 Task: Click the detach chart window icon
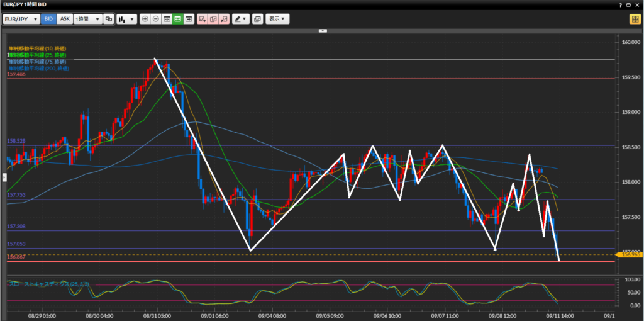click(x=257, y=19)
